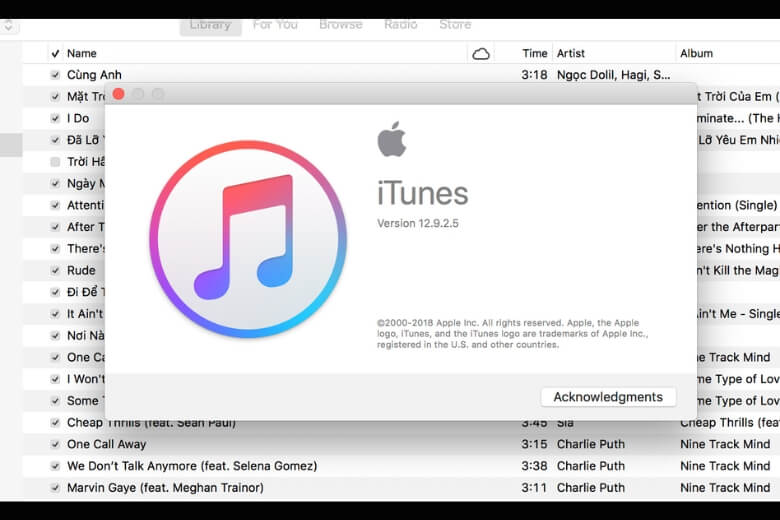Click the Apple logo in About dialog
780x520 pixels.
click(392, 139)
